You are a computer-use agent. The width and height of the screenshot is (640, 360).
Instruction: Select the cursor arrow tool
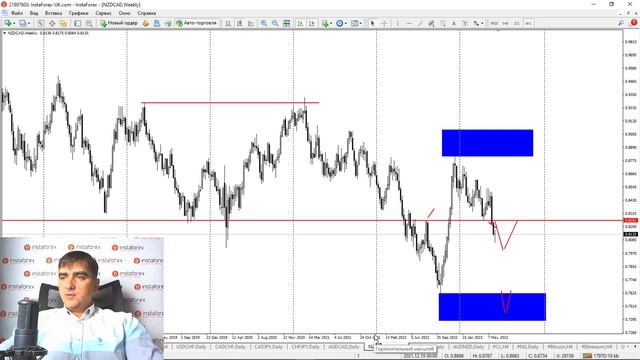[x=372, y=23]
